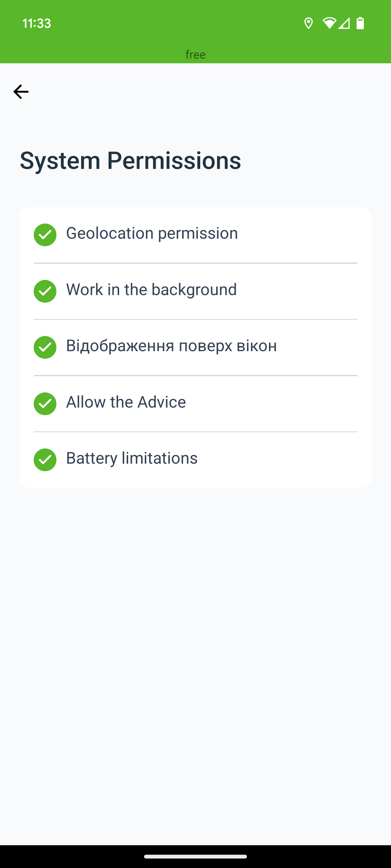391x868 pixels.
Task: Select the Battery limitations row
Action: coord(195,460)
